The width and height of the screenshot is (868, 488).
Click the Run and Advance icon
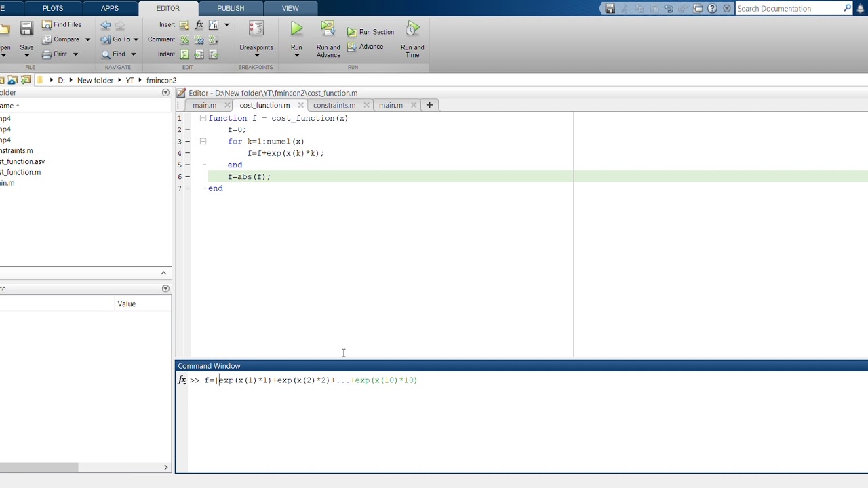pos(328,29)
